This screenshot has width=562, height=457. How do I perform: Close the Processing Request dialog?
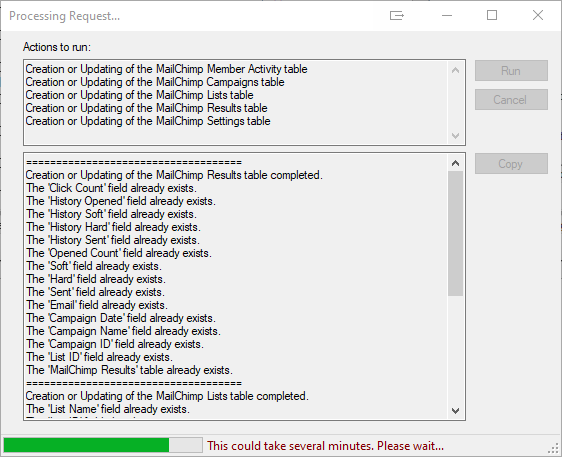[538, 15]
